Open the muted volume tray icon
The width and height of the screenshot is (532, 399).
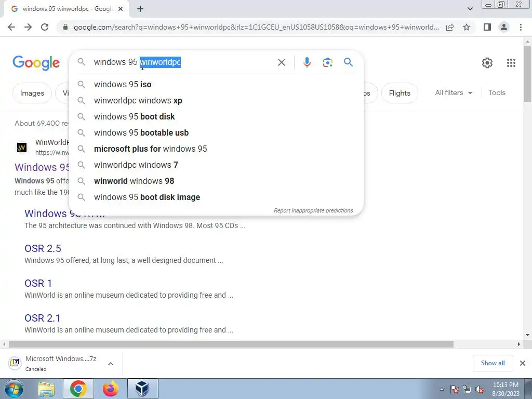480,390
